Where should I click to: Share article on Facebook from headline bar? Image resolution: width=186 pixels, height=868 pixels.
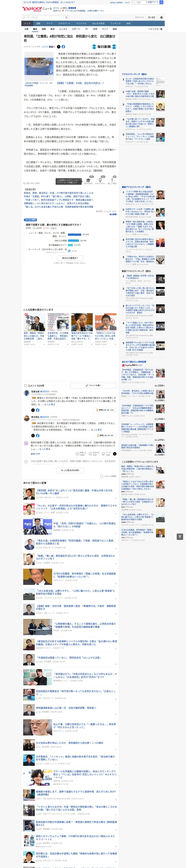[x=63, y=47]
